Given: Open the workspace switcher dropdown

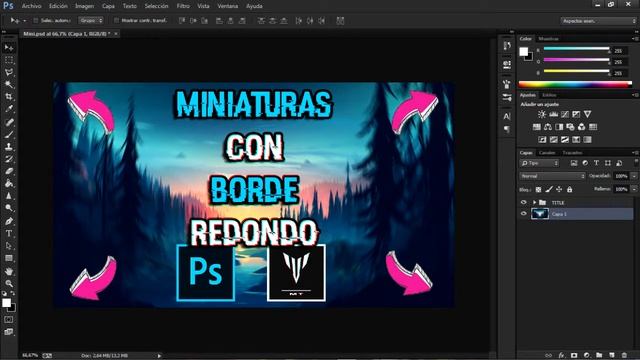Looking at the screenshot, I should pyautogui.click(x=598, y=21).
